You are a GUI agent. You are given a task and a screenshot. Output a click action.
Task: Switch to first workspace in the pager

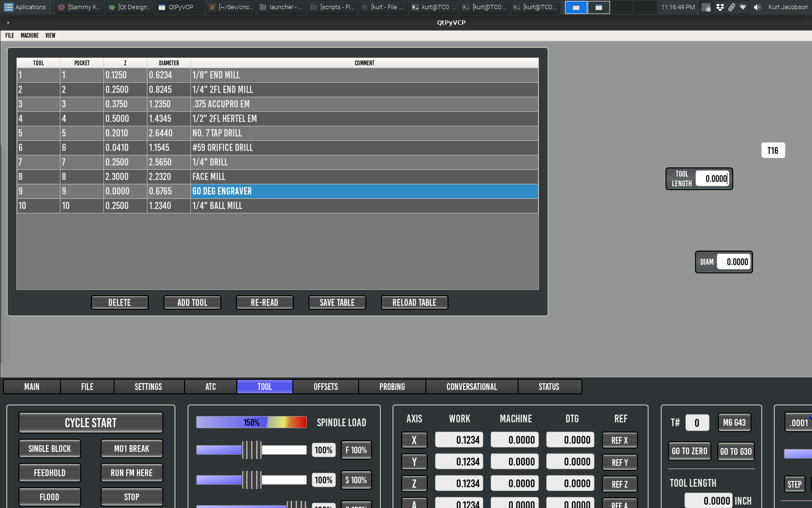576,7
